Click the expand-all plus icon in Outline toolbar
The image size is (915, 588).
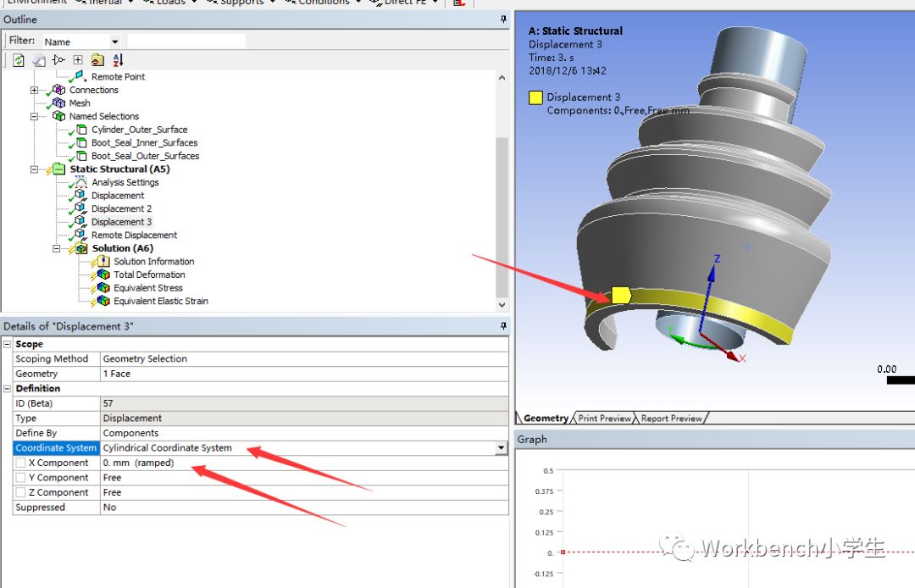[x=78, y=60]
